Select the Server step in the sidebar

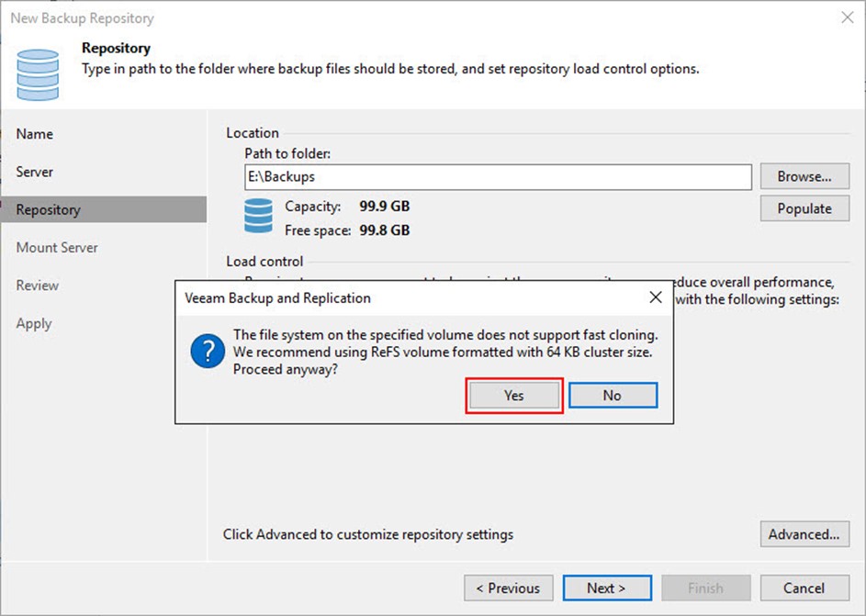coord(35,172)
